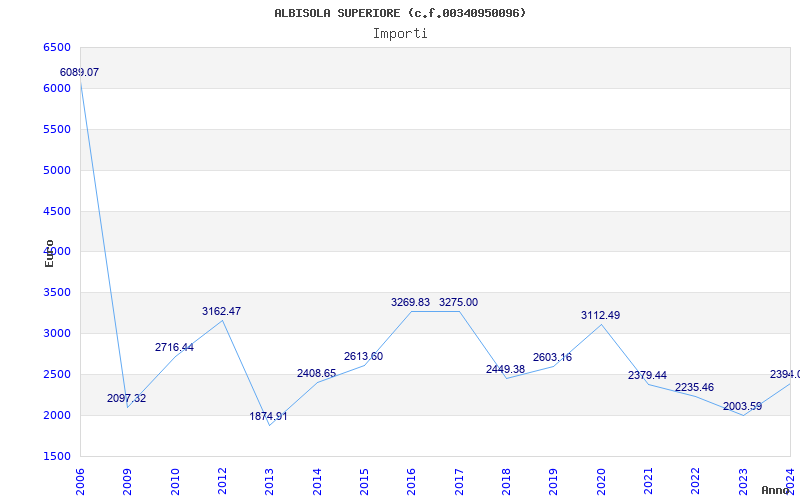Viewport: 800px width, 500px height.
Task: Click the 2020 year axis label
Action: [x=601, y=482]
